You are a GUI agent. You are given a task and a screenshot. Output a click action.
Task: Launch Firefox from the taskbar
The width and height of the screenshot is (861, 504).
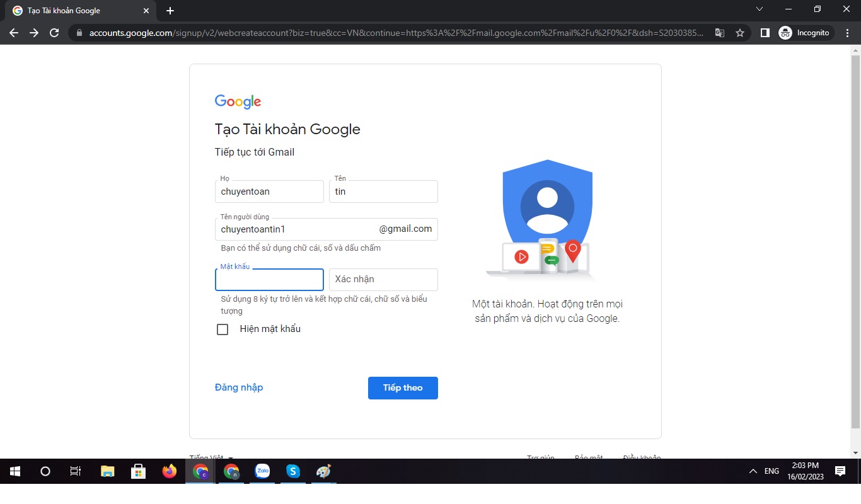169,471
